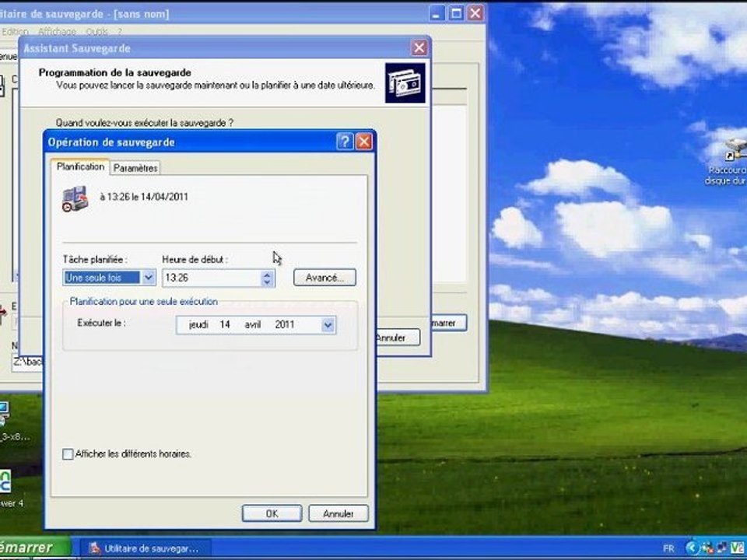The image size is (747, 560).
Task: Click the scheduled task icon beside 13:26 summary
Action: click(x=75, y=198)
